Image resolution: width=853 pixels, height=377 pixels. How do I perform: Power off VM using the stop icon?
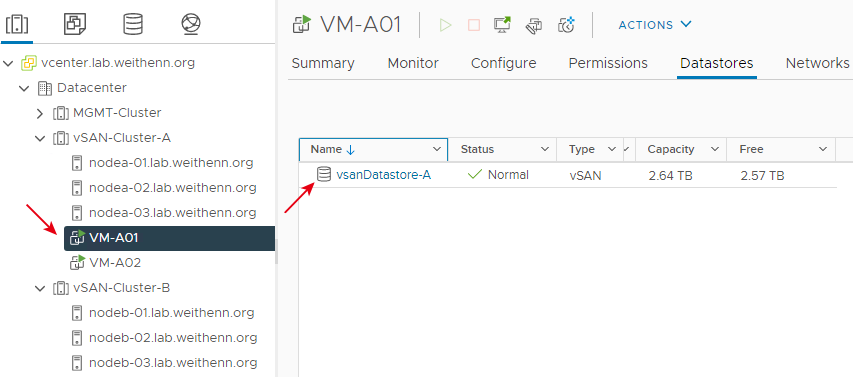pos(474,25)
